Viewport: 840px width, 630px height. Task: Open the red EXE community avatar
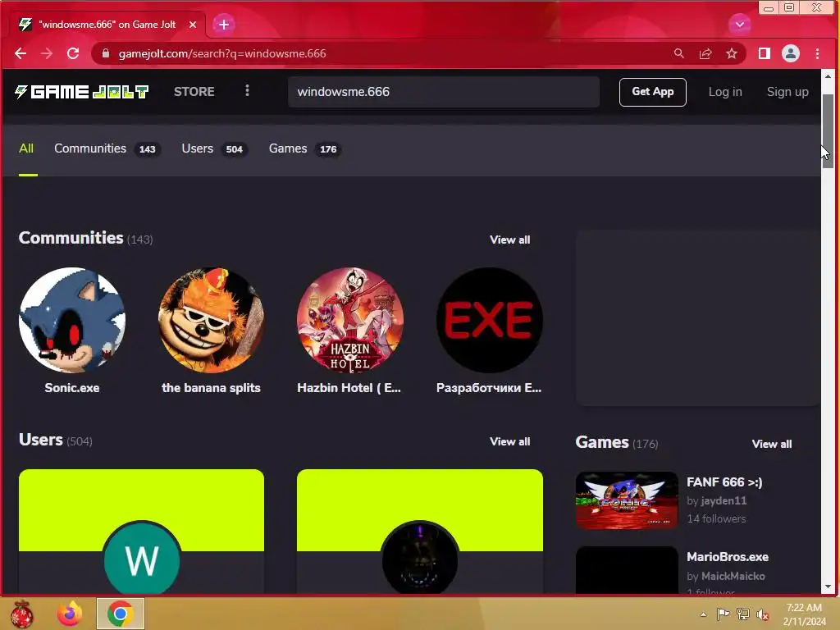pos(489,321)
